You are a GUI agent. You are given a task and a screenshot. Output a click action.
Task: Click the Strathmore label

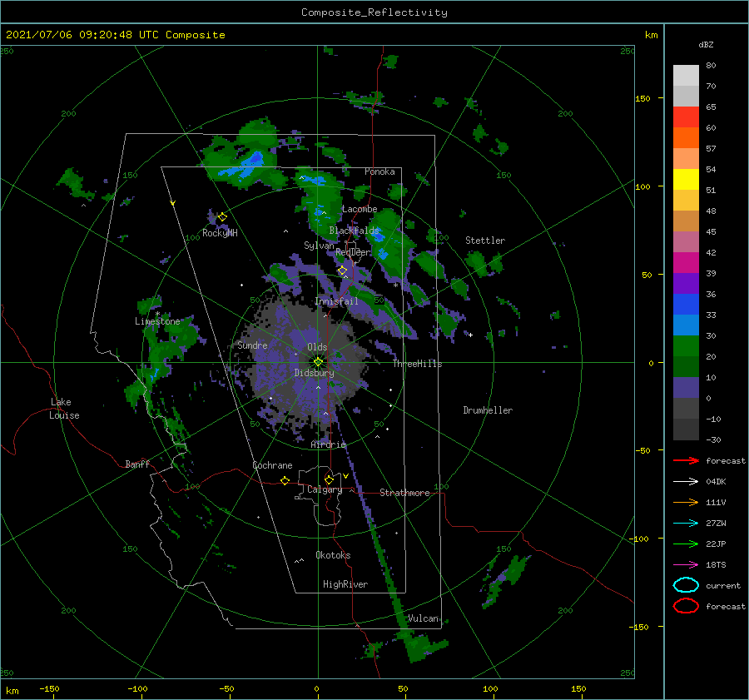pos(404,493)
